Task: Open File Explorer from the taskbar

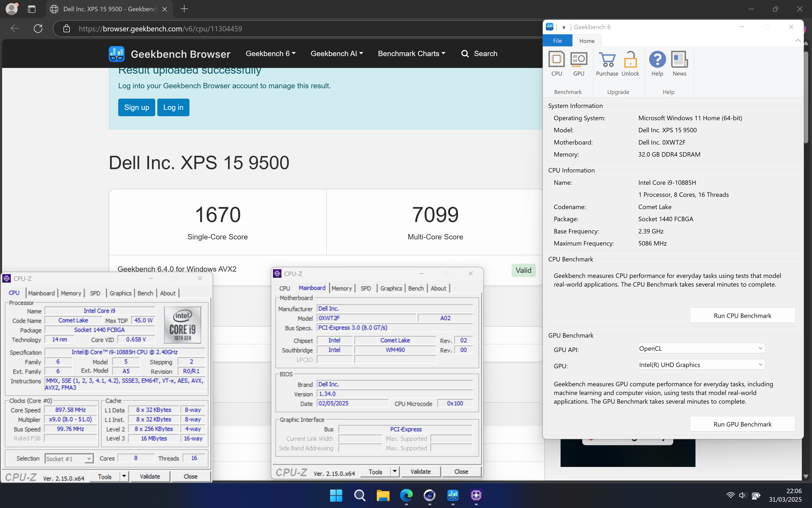Action: [x=383, y=495]
